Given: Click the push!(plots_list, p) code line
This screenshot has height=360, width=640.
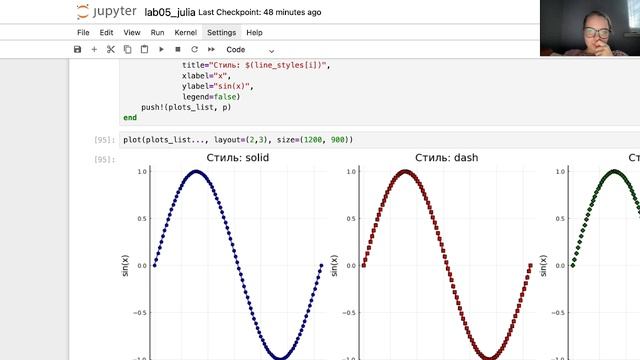Looking at the screenshot, I should pyautogui.click(x=186, y=107).
